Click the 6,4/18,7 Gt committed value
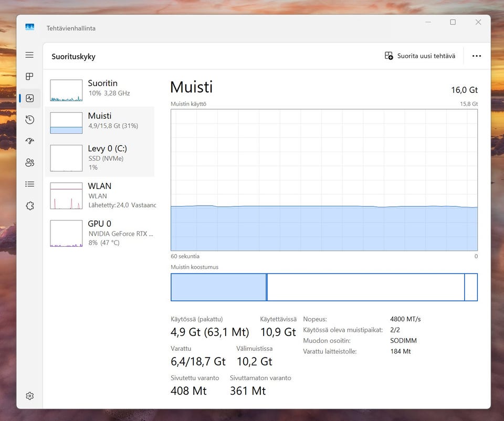The image size is (504, 421). (x=198, y=362)
